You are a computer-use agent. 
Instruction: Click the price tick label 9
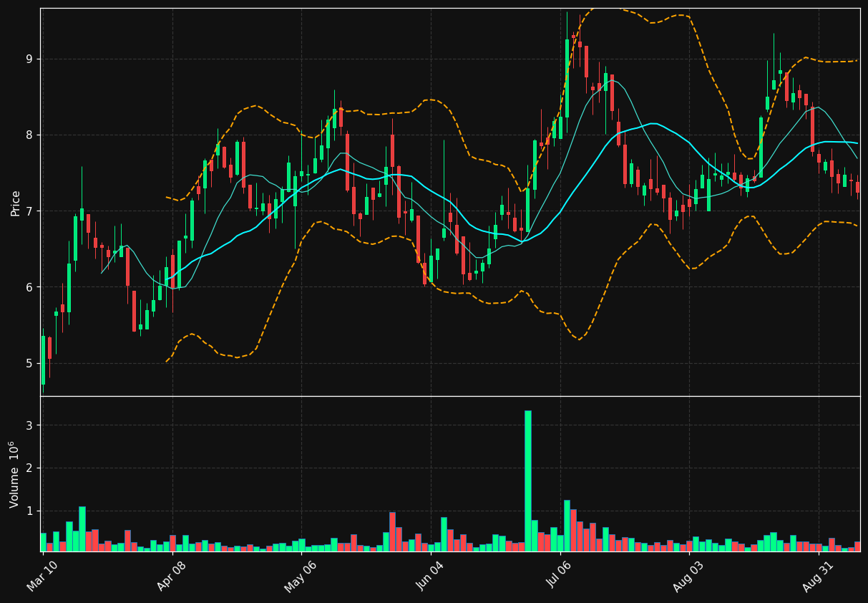31,59
